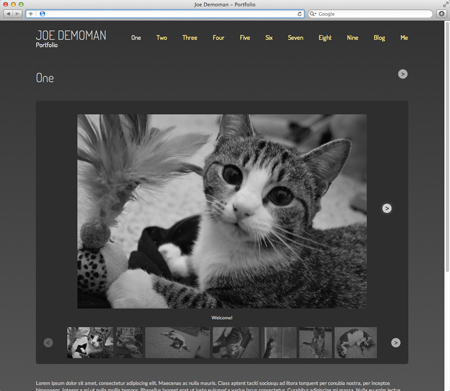Click the page vertical scrollbar
This screenshot has width=450, height=391.
(x=447, y=147)
